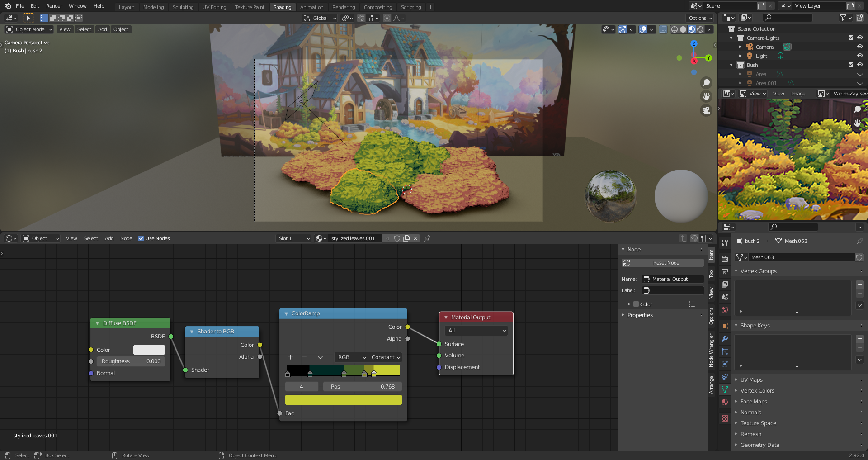Viewport: 868px width, 460px height.
Task: Unlink the stylized leaves.001 material
Action: (415, 238)
